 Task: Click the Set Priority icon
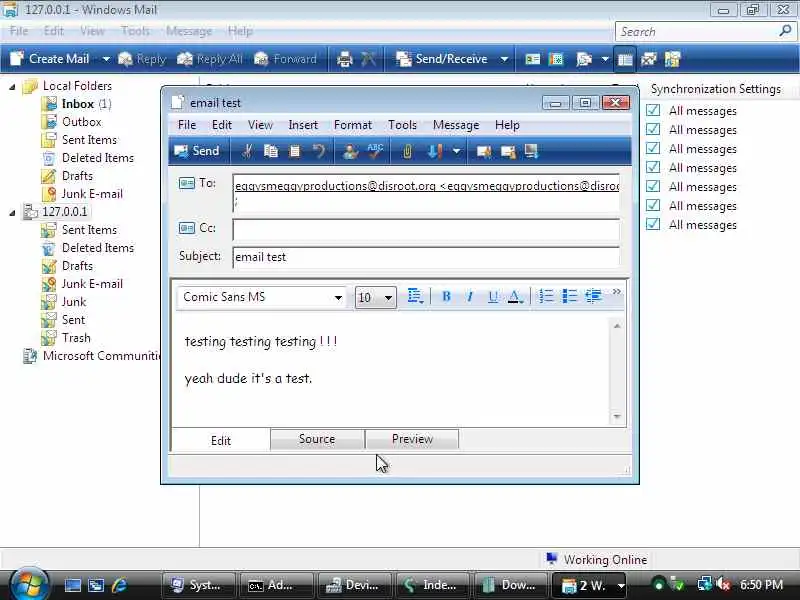click(435, 151)
